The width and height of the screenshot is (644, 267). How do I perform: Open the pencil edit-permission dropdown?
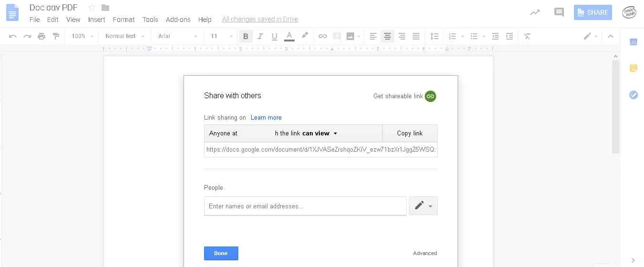423,206
